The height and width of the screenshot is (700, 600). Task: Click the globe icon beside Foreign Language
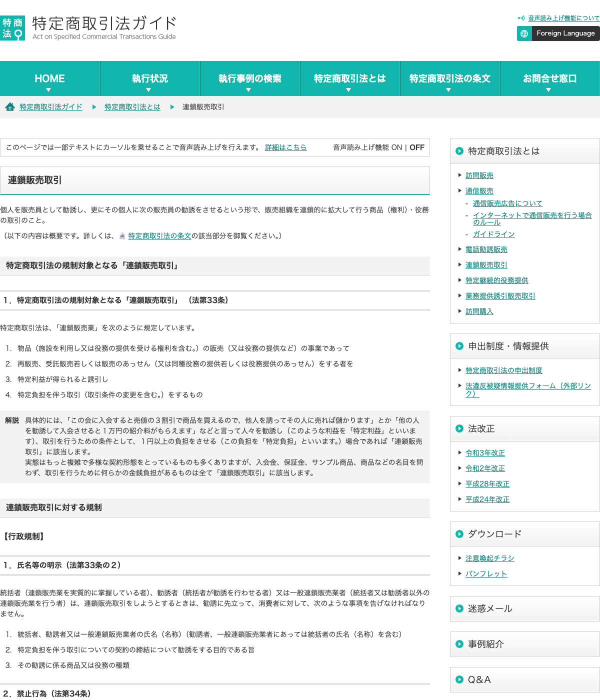coord(524,33)
